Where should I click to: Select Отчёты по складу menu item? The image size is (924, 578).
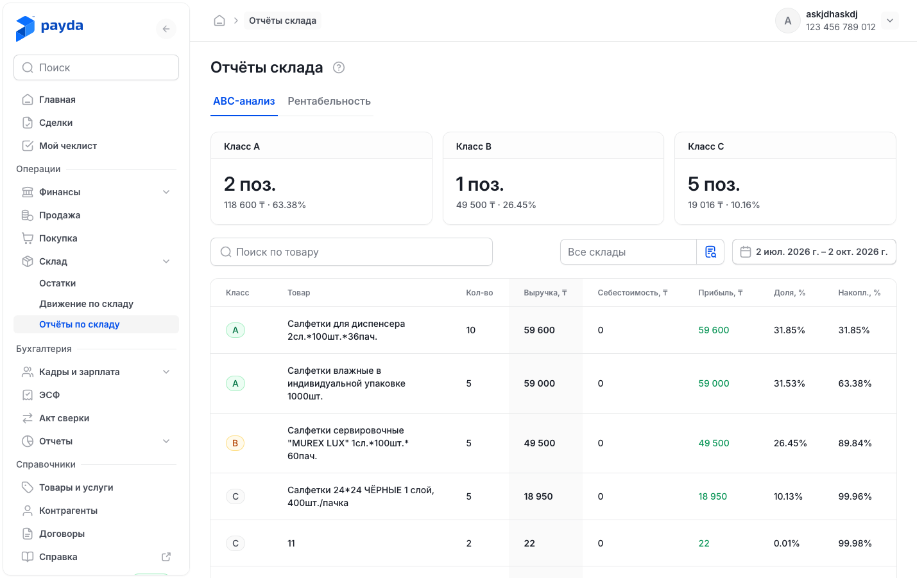pyautogui.click(x=96, y=324)
